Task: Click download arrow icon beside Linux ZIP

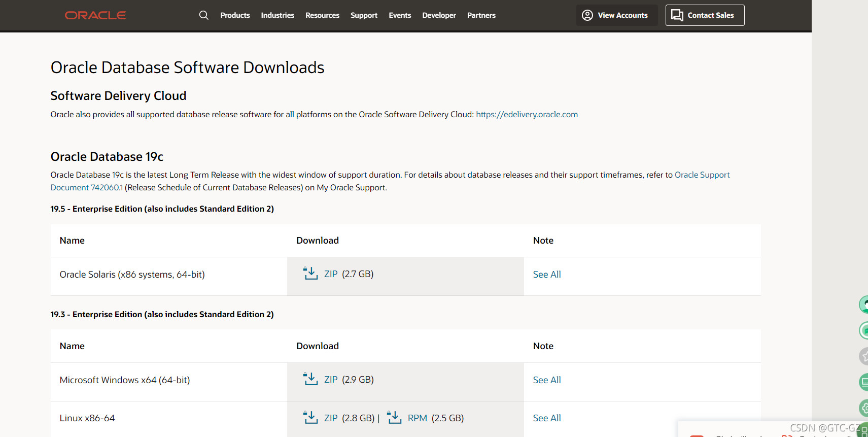Action: 310,418
